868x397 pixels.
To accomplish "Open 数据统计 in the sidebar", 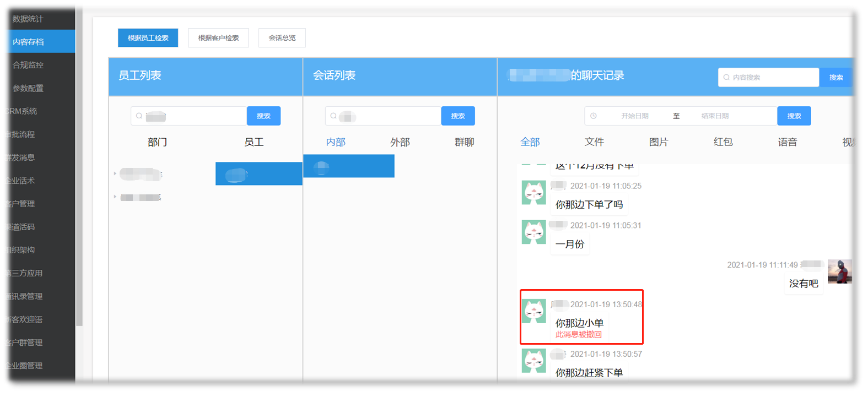I will (28, 19).
